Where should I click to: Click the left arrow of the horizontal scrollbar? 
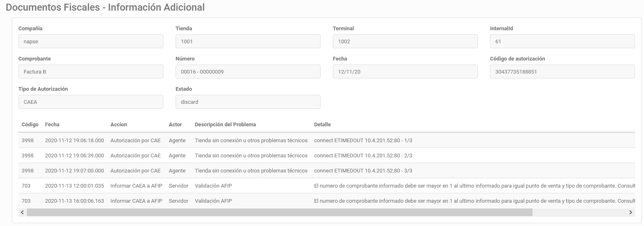tap(22, 212)
